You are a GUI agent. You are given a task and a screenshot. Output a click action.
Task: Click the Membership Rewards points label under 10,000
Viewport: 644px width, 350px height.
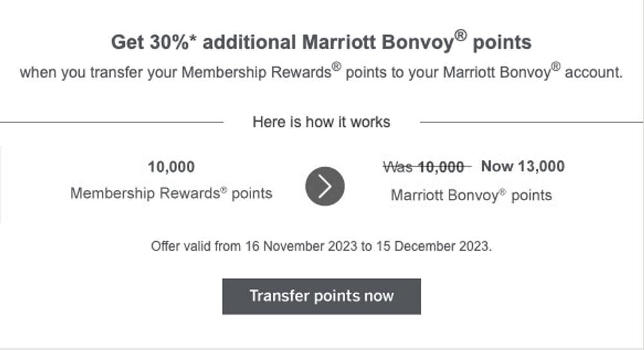coord(171,193)
